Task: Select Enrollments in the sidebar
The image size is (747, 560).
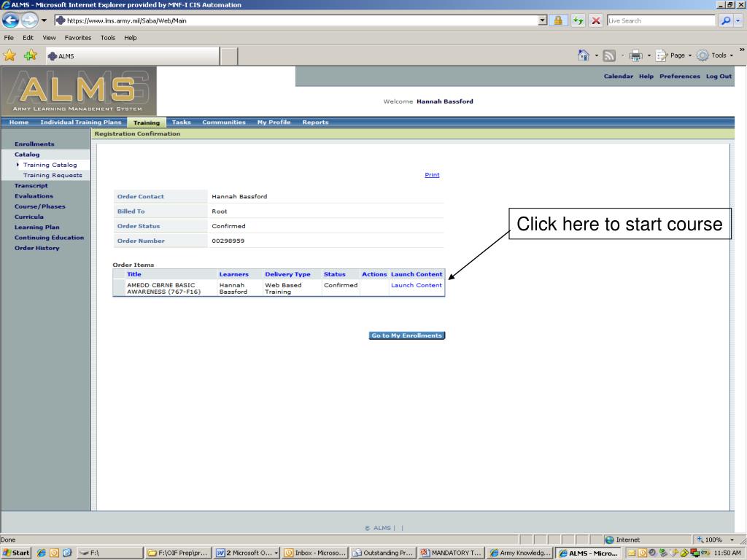Action: tap(34, 144)
